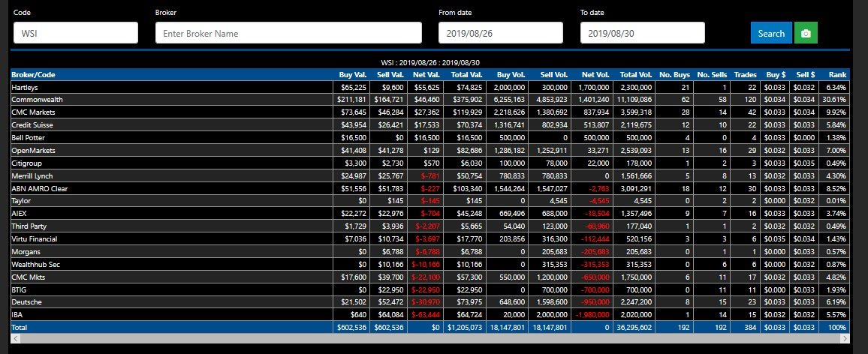
Task: Sort table by Rank header
Action: (837, 75)
